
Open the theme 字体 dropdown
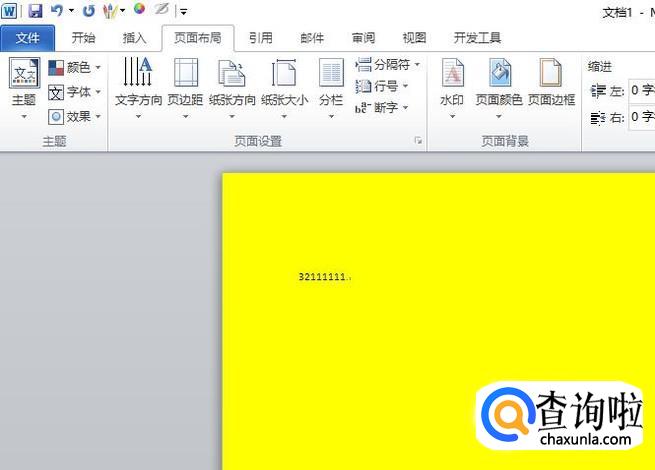(x=74, y=92)
